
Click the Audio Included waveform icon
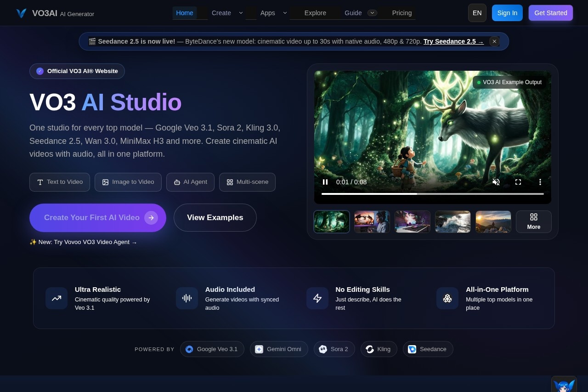click(x=187, y=298)
